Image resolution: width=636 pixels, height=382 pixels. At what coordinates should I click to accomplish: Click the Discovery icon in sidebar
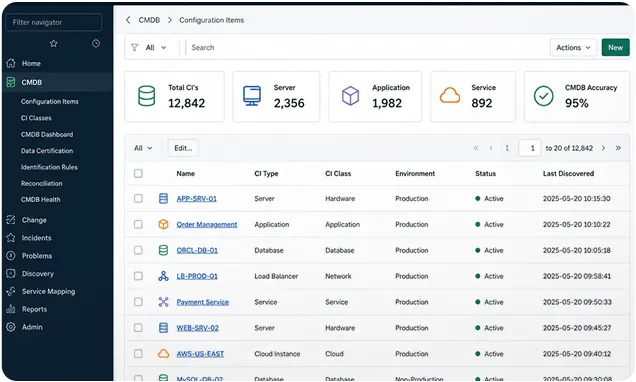[x=11, y=273]
